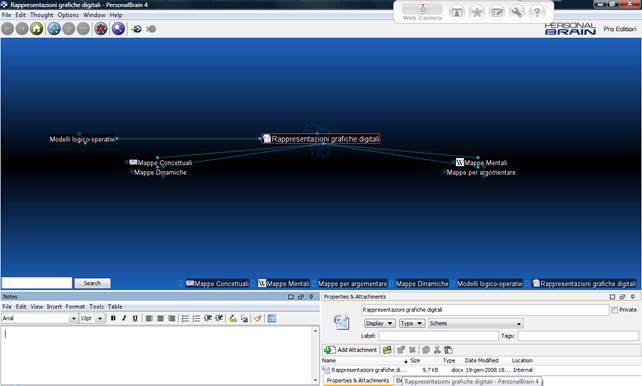Select the Modelli logico-operativi thought
The width and height of the screenshot is (642, 386).
[82, 139]
